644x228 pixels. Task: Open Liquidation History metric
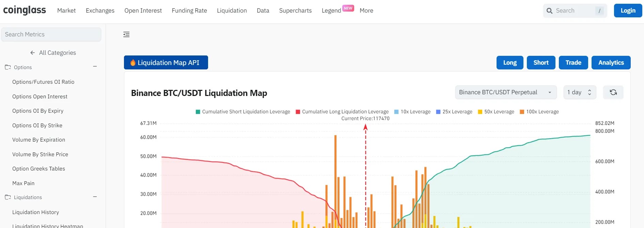[x=35, y=212]
